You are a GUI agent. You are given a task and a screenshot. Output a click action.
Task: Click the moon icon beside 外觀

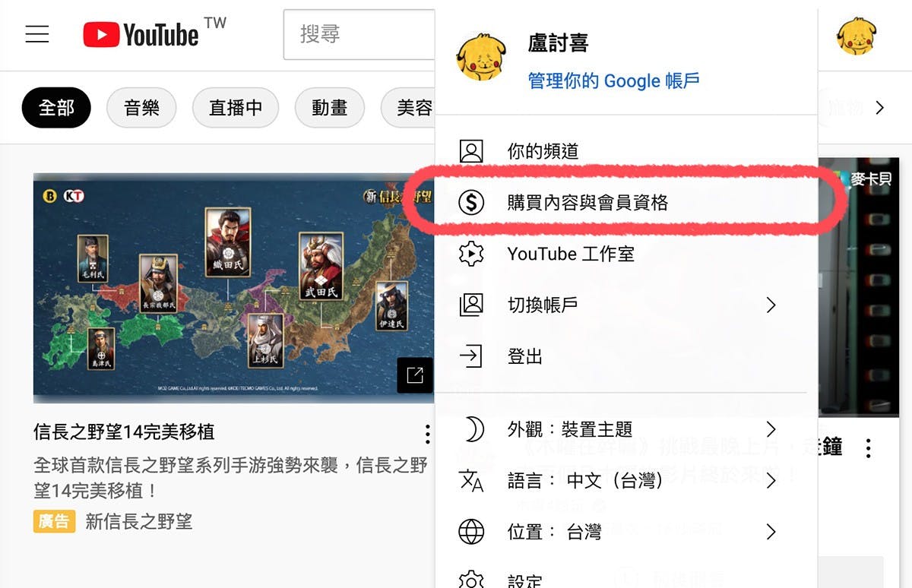tap(473, 429)
